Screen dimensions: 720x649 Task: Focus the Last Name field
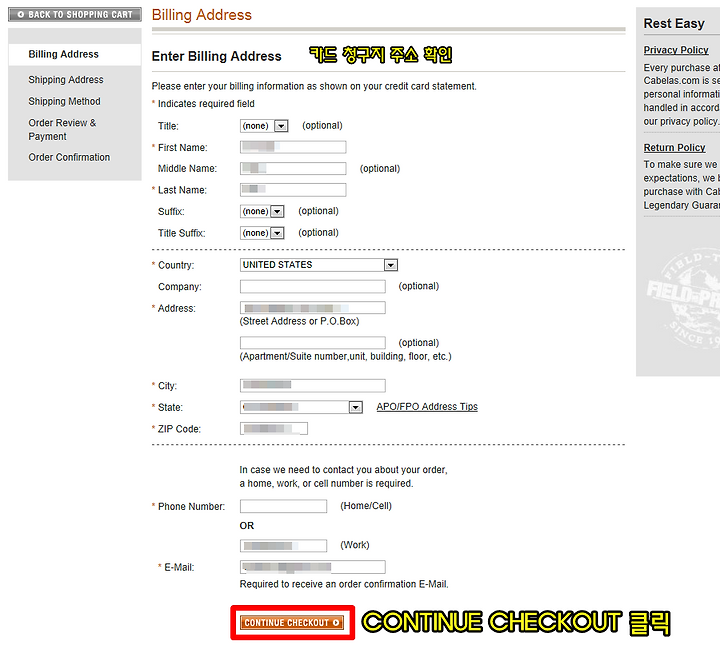coord(293,190)
